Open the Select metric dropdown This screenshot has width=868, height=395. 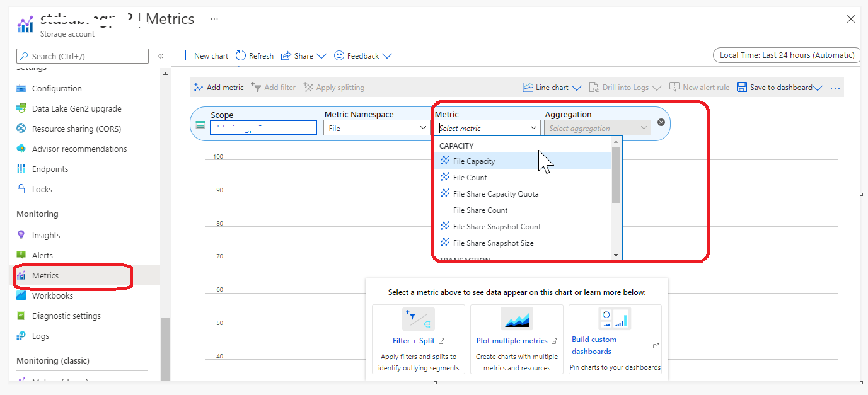point(488,128)
